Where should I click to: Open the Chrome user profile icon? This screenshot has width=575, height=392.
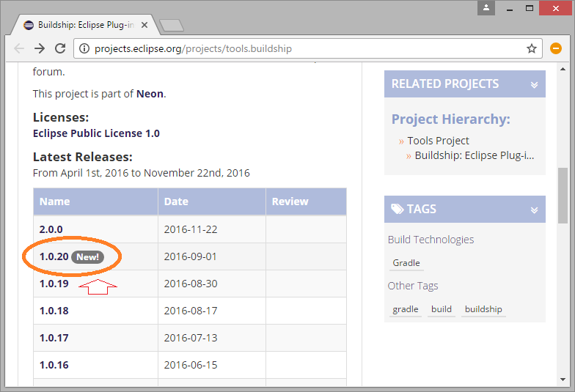point(486,7)
